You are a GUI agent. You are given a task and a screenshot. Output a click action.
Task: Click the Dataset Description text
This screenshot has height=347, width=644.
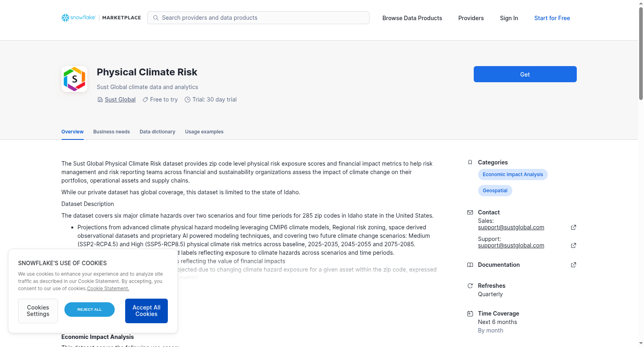tap(88, 204)
